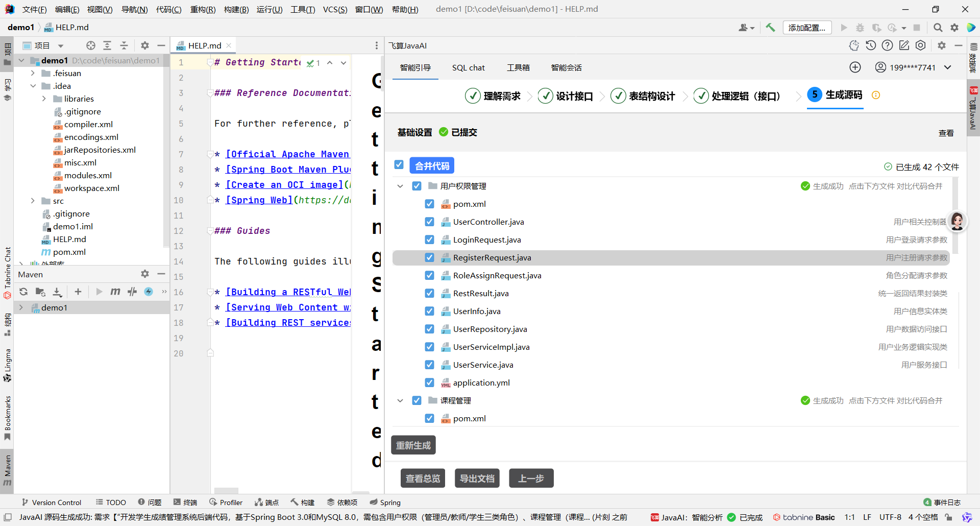Viewport: 980px width, 526px height.
Task: Click the help question mark icon
Action: point(888,45)
